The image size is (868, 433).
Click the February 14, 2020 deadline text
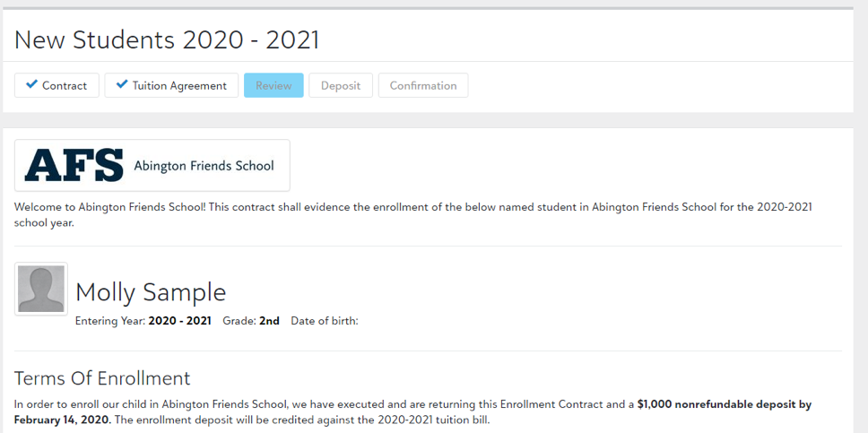(x=62, y=420)
